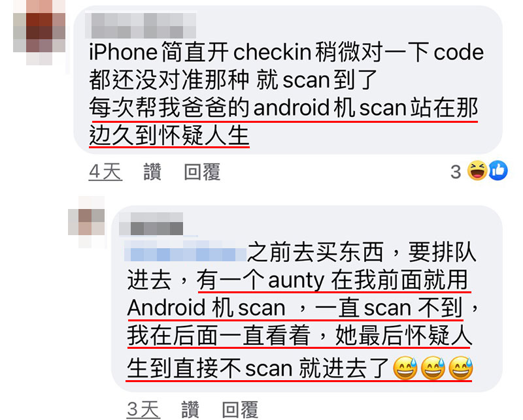Click the reply text mentioning aunty

click(x=303, y=310)
